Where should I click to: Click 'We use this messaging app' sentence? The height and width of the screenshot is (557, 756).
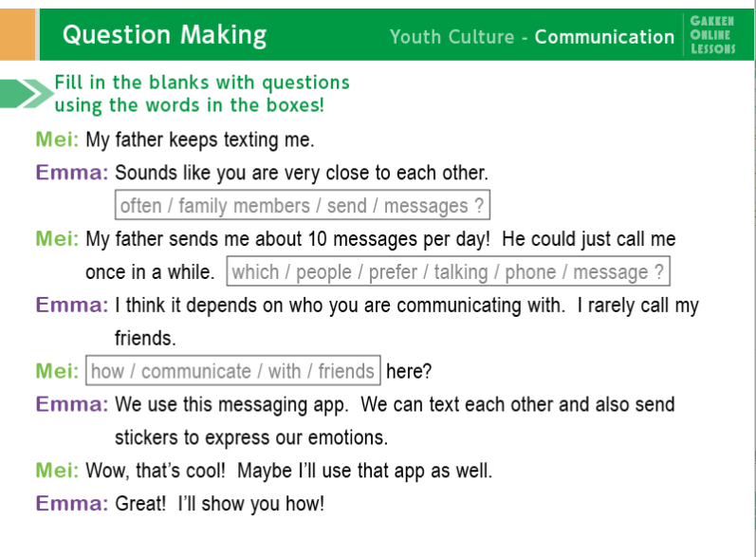click(x=231, y=404)
